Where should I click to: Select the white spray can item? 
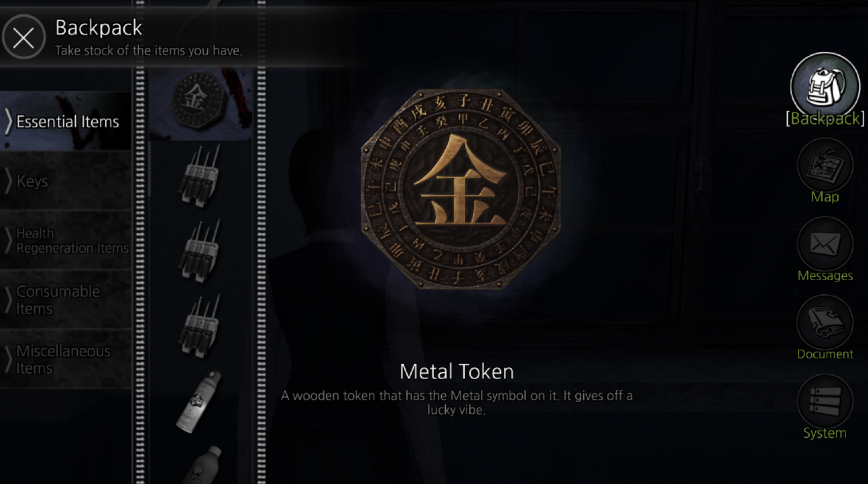tap(200, 402)
